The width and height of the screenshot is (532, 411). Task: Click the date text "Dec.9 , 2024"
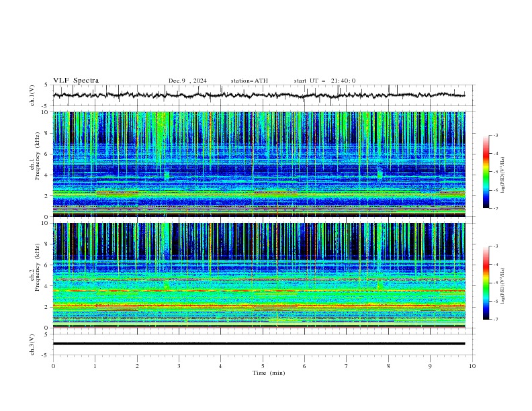tap(187, 81)
